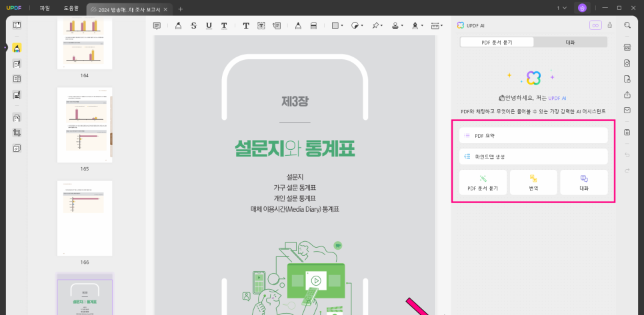Image resolution: width=644 pixels, height=315 pixels.
Task: Open the purple user account avatar
Action: tap(582, 8)
